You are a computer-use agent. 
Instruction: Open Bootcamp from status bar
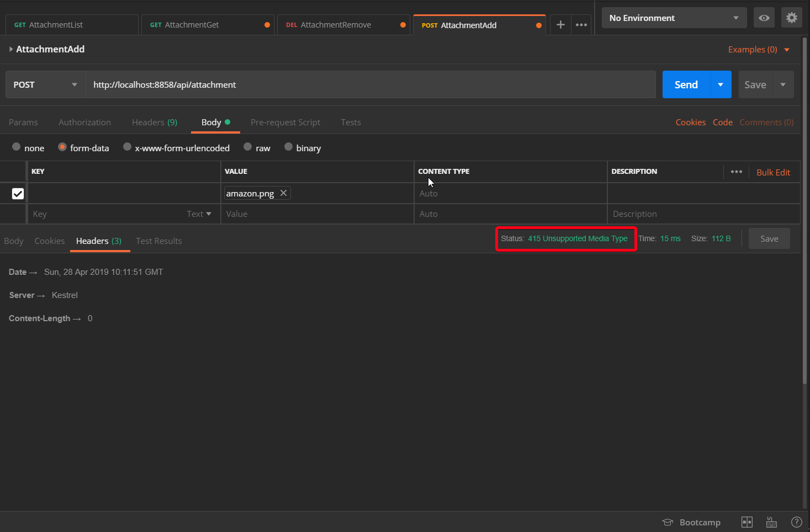point(692,522)
